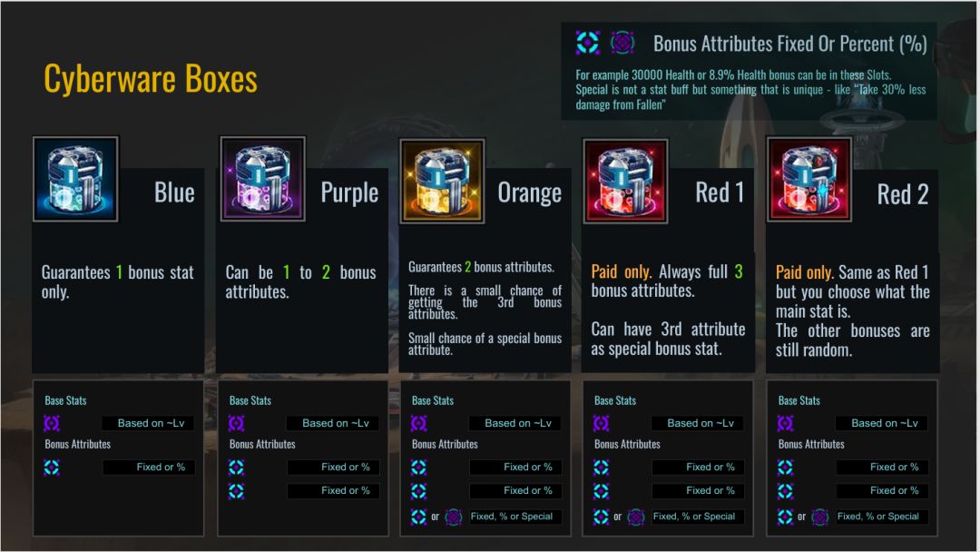Click the base stat icon in the Blue panel
Screen dimensions: 980x552
coord(53,423)
